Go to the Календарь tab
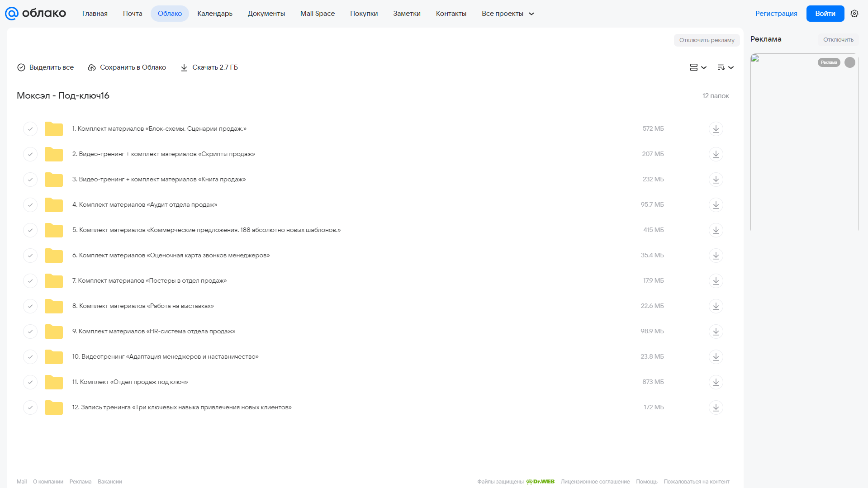This screenshot has width=868, height=488. tap(215, 14)
